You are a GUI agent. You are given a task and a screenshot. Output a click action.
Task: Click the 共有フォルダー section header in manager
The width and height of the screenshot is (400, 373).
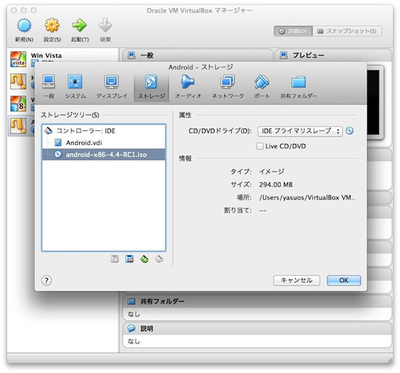coord(257,301)
